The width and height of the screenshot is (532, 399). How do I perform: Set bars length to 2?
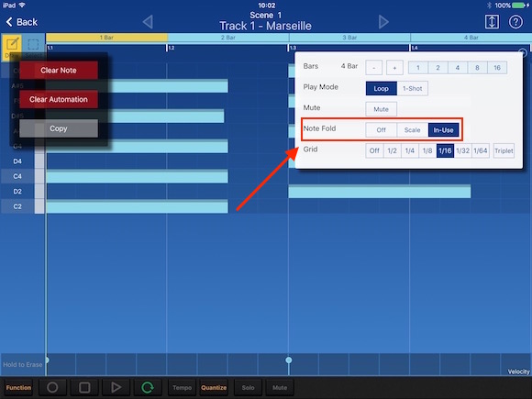(x=438, y=68)
